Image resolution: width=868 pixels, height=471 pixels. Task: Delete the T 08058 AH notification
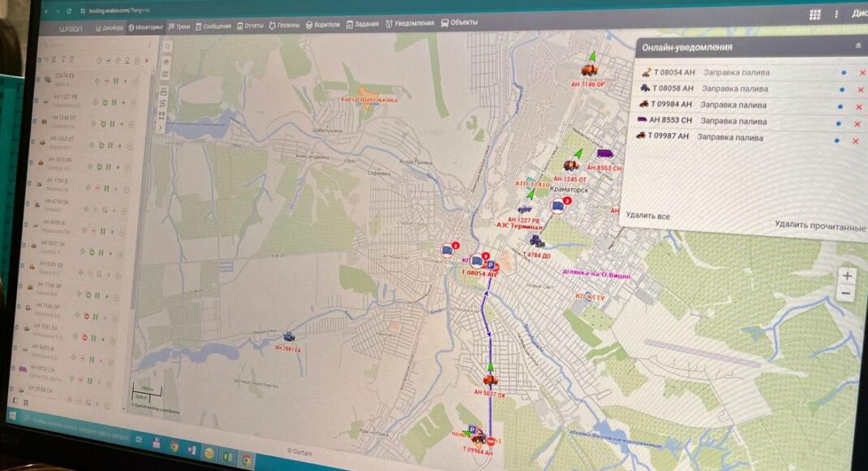pos(860,90)
